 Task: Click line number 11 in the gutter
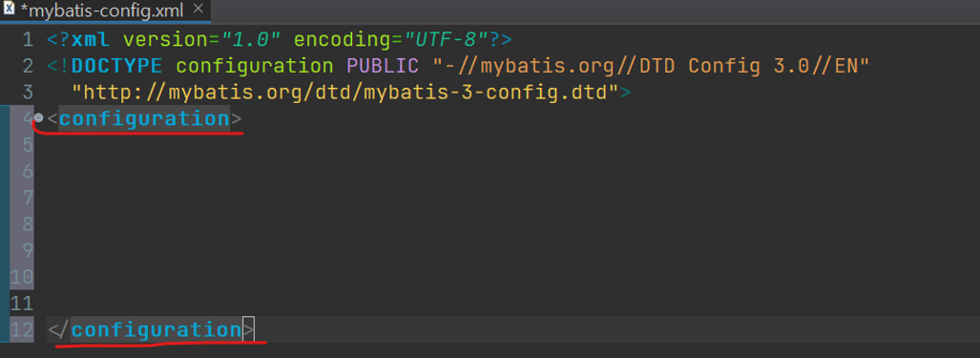(x=22, y=303)
